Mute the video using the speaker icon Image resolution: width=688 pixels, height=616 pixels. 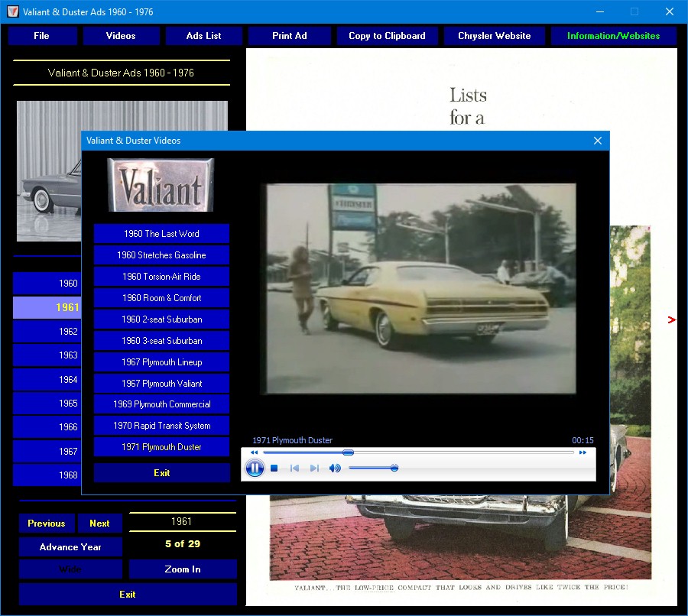click(335, 468)
